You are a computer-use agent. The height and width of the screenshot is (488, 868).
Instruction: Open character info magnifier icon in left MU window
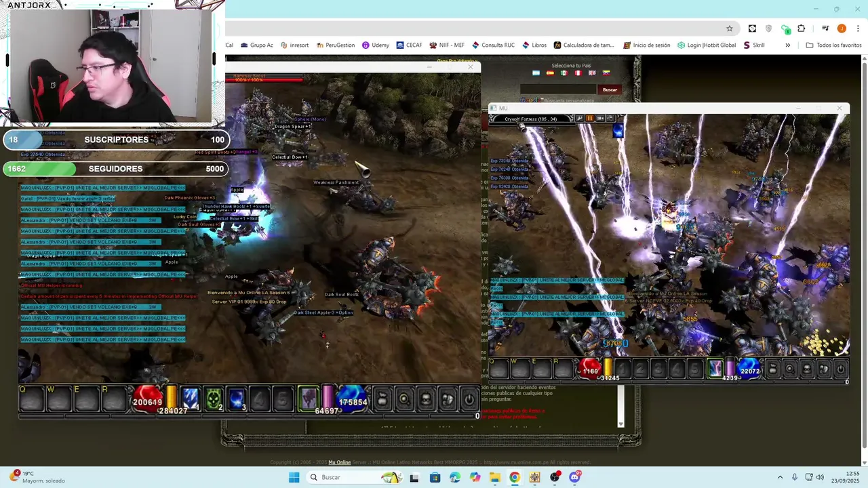(x=404, y=399)
